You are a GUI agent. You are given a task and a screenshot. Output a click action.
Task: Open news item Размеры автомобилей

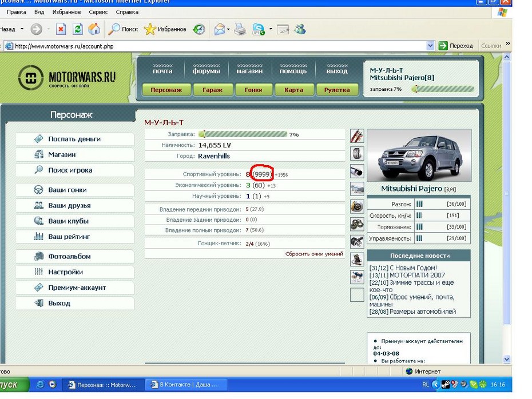(x=423, y=312)
